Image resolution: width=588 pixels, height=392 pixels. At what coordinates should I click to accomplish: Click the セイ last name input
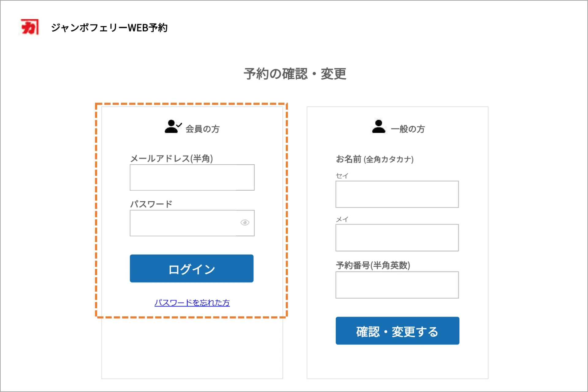[397, 194]
